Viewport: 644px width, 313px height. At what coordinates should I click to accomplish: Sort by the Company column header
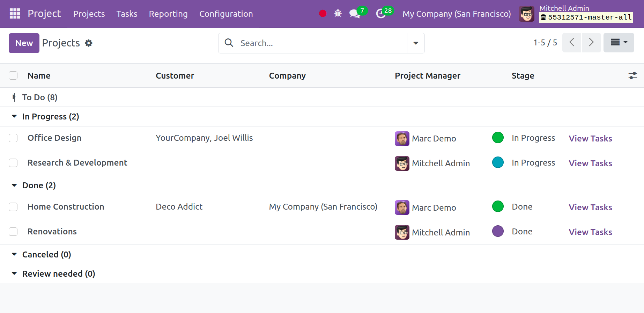[x=287, y=76]
